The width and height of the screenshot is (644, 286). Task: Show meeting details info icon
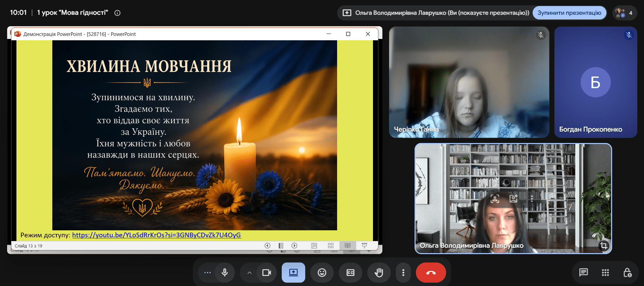click(x=117, y=13)
